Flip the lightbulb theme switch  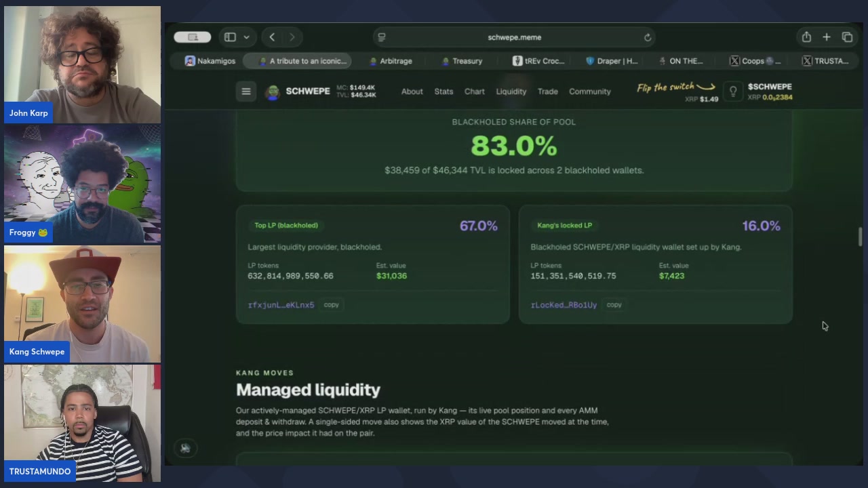[x=733, y=91]
